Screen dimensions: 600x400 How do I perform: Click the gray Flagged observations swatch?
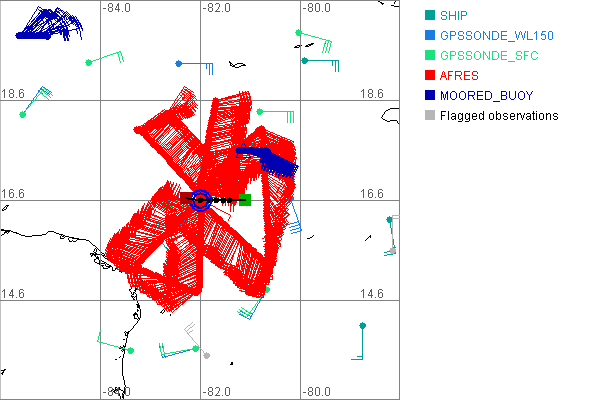point(429,115)
